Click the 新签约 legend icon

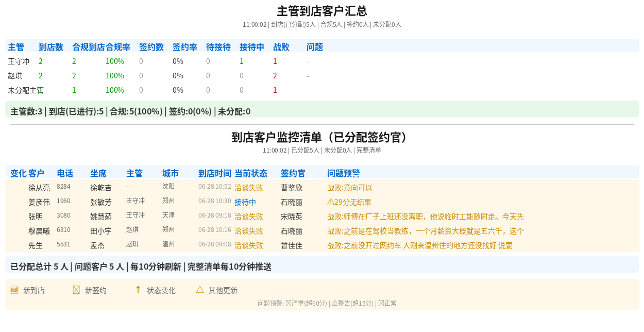coord(76,290)
